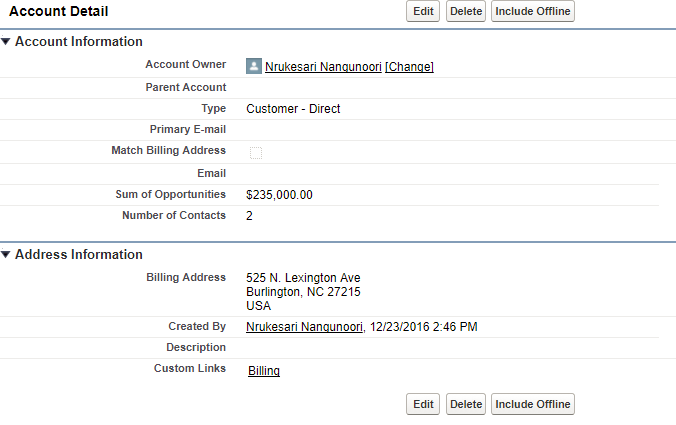
Task: Open Nrukesari Nangunoori link in Account Owner row
Action: tap(323, 67)
